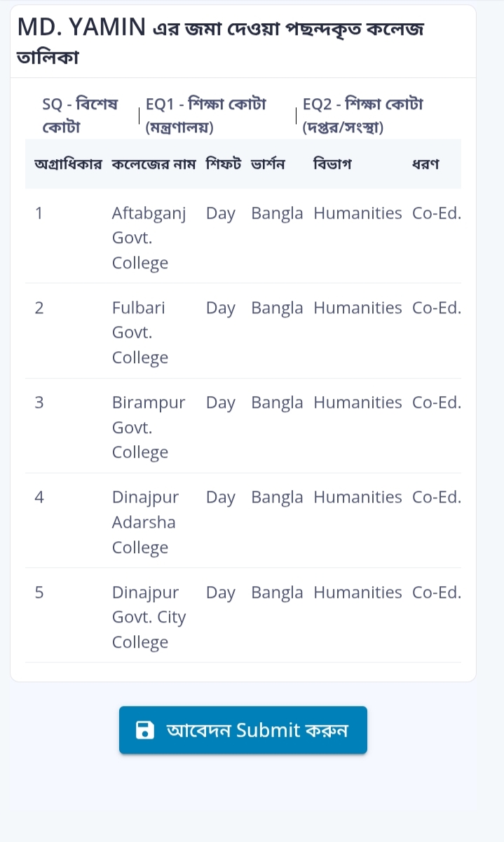Select the বিভাগ column header
504x842 pixels.
pos(332,164)
